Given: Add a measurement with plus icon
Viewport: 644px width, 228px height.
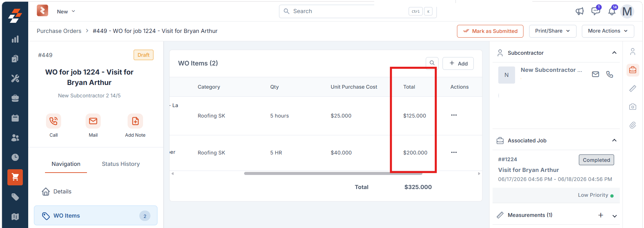Looking at the screenshot, I should pos(601,215).
